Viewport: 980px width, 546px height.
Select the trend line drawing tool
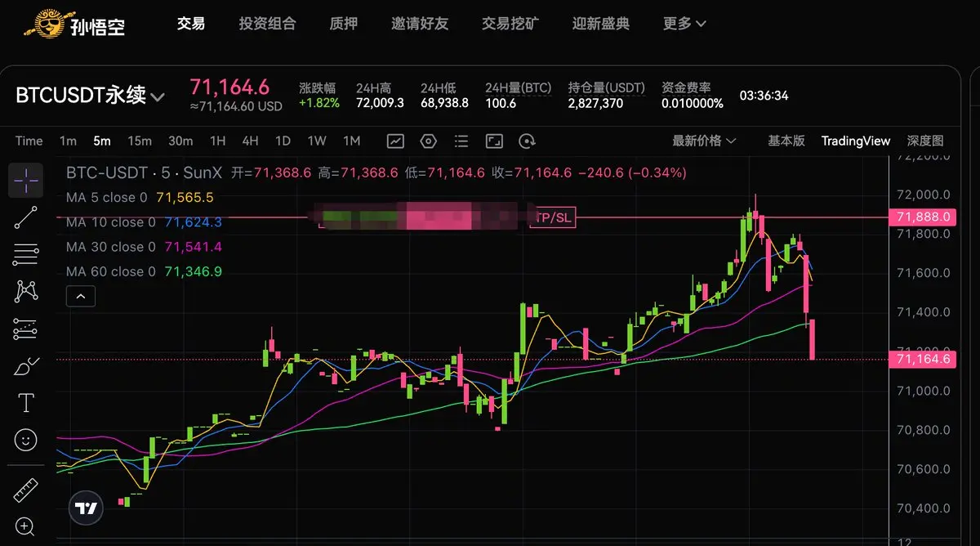[x=26, y=218]
